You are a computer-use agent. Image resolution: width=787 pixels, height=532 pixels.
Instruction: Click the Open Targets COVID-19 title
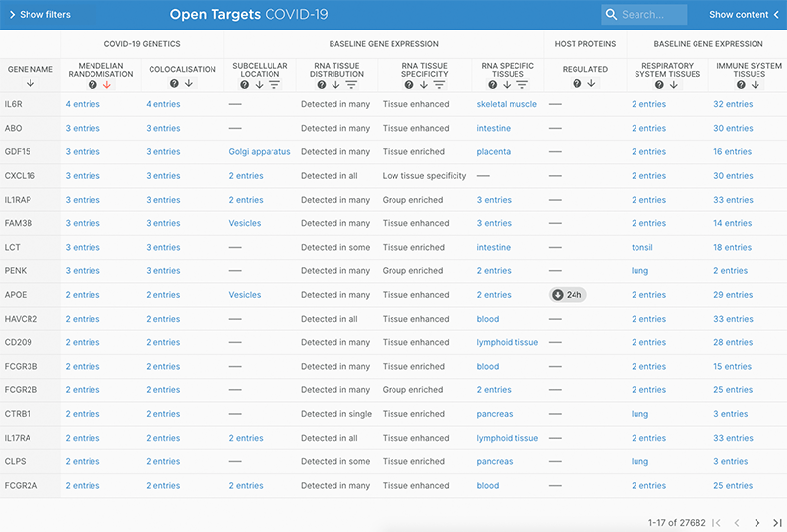point(249,14)
